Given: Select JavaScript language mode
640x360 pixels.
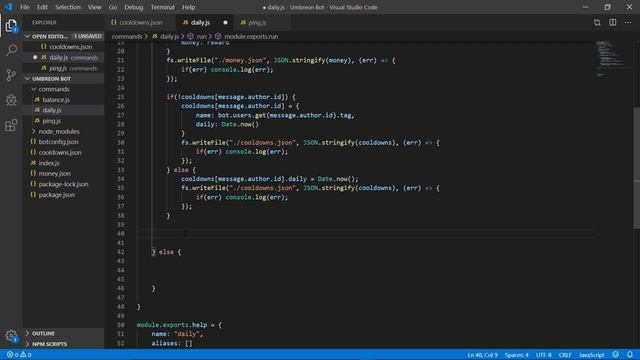Looking at the screenshot, I should (x=591, y=355).
